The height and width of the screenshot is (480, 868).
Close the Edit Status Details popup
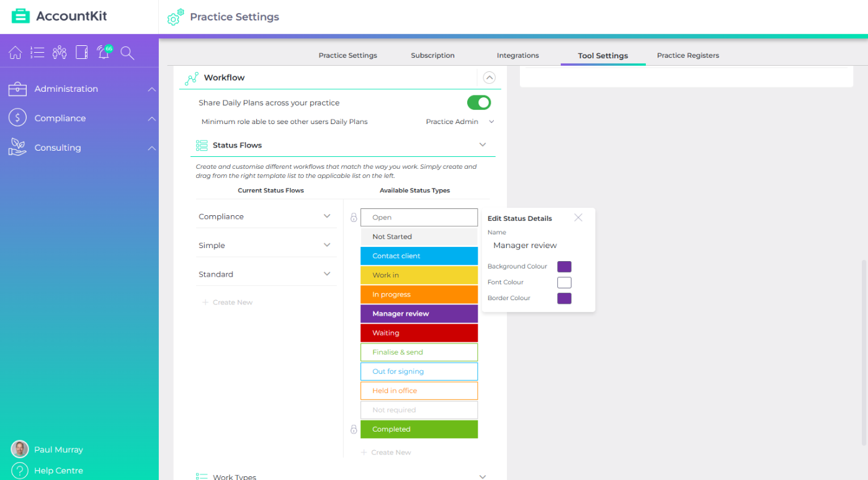[x=578, y=218]
